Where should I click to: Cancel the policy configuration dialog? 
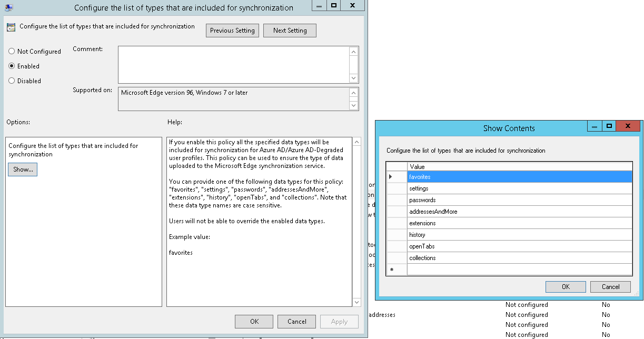[x=296, y=322]
